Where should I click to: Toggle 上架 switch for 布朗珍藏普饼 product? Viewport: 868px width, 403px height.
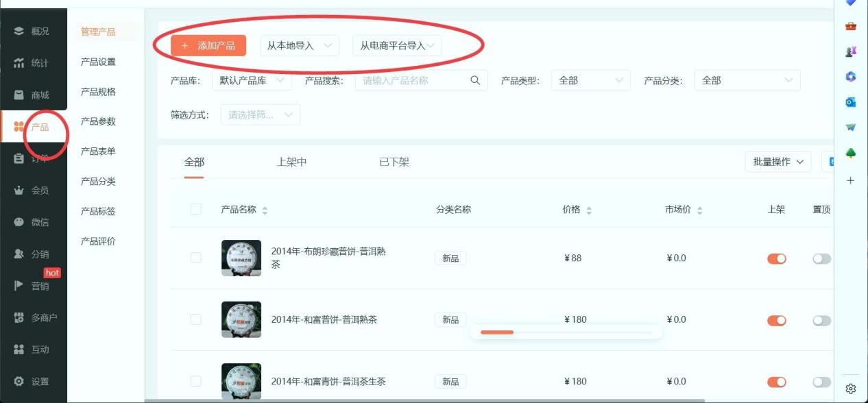pyautogui.click(x=776, y=258)
